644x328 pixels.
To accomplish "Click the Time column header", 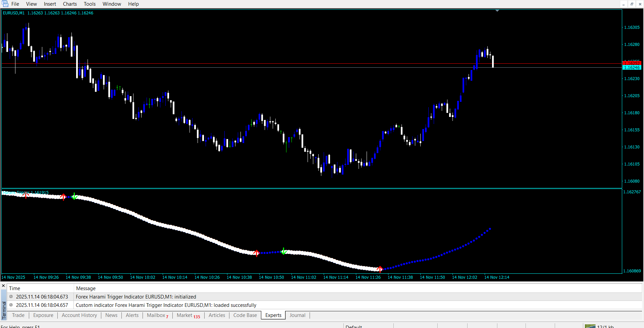I will pos(15,288).
